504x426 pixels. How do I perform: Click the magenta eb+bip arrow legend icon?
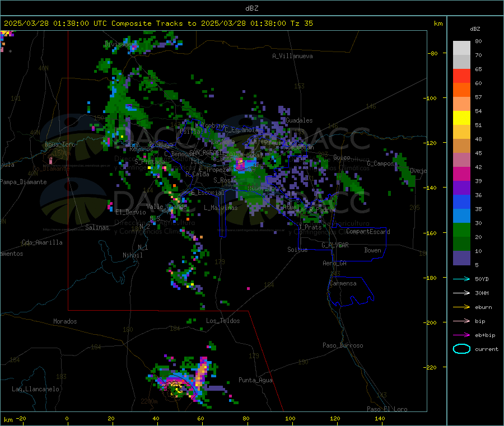click(x=461, y=335)
